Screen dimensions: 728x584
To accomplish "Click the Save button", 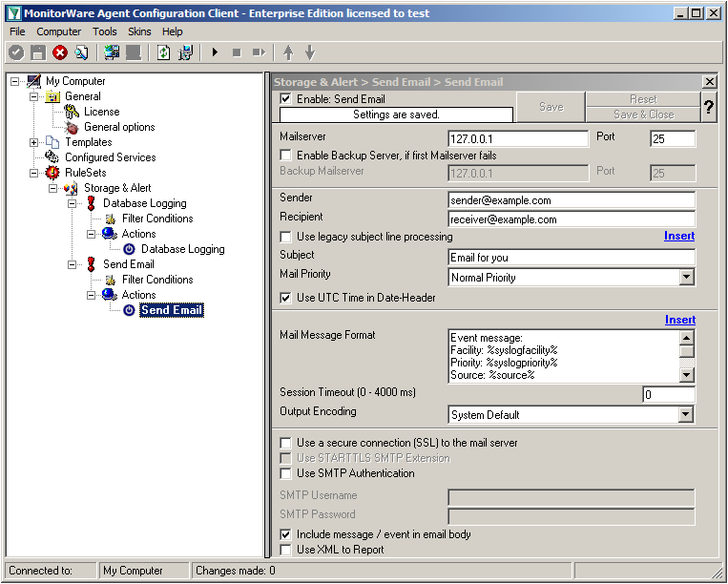I will coord(551,107).
